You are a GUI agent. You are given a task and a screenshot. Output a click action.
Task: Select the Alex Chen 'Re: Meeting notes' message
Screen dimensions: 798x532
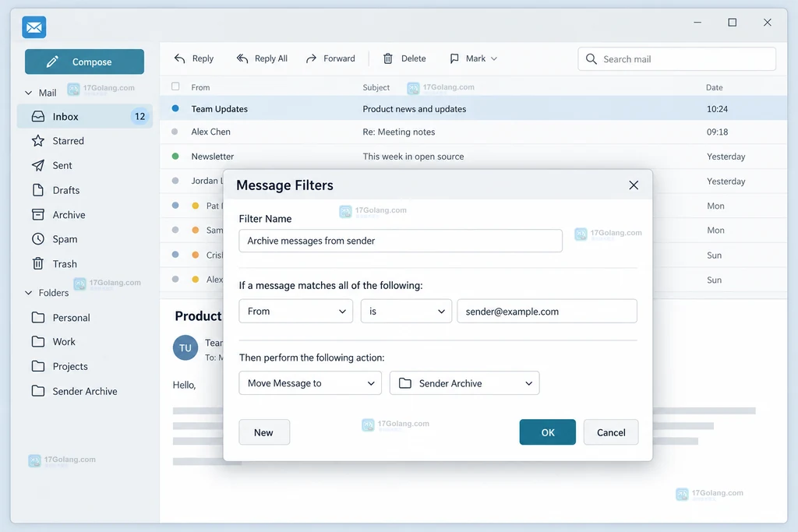[473, 132]
